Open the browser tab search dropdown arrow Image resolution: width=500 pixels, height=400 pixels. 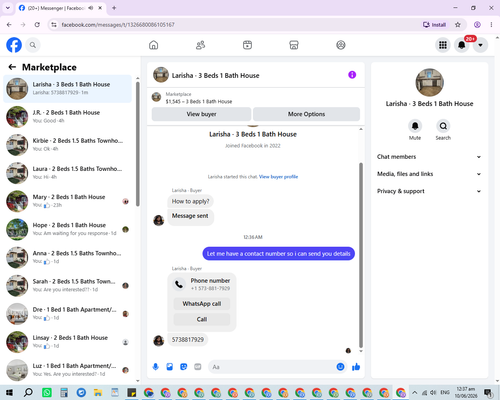point(8,8)
